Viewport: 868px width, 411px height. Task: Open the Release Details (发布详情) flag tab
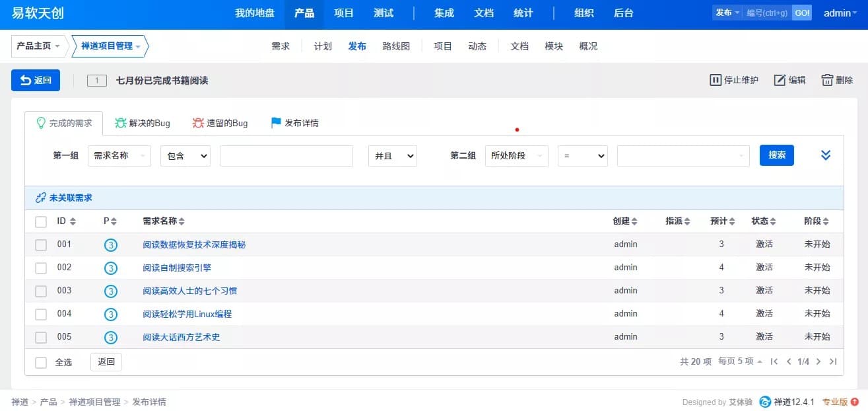(x=295, y=123)
